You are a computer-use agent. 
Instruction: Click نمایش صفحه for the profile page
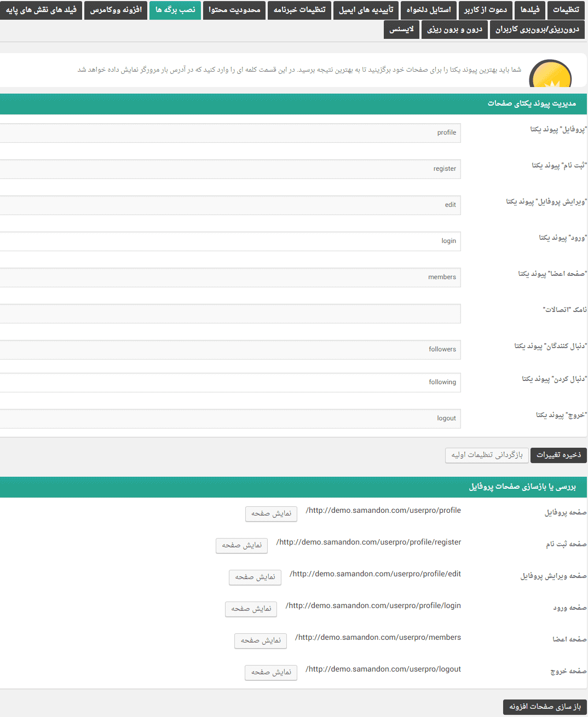271,514
